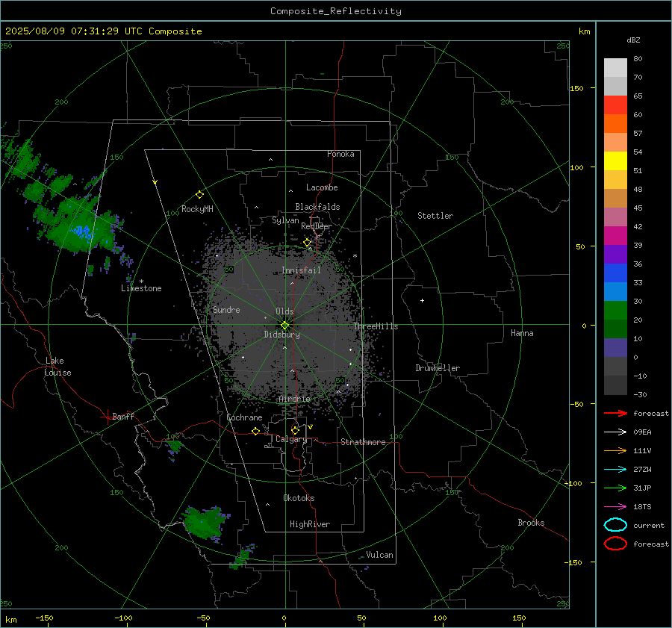Click the Limestone label
The image size is (672, 628).
[x=141, y=288]
